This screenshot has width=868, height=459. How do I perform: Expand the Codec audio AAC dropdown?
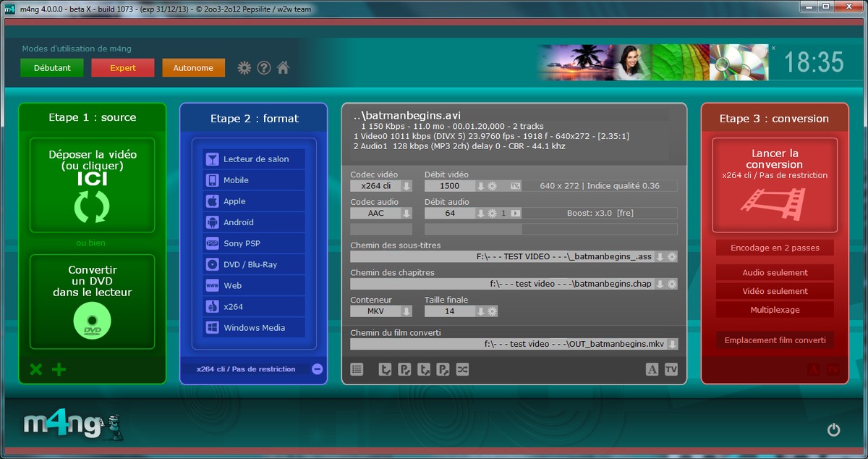point(407,214)
